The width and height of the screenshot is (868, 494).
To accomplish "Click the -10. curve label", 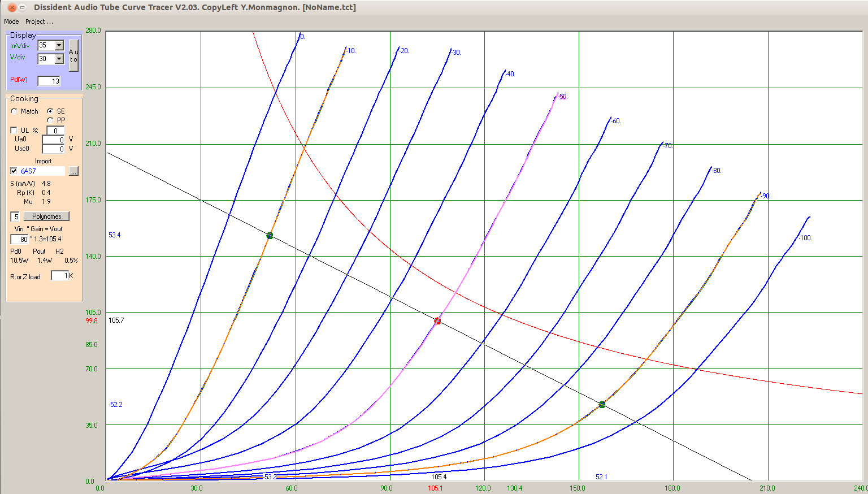I will (350, 51).
